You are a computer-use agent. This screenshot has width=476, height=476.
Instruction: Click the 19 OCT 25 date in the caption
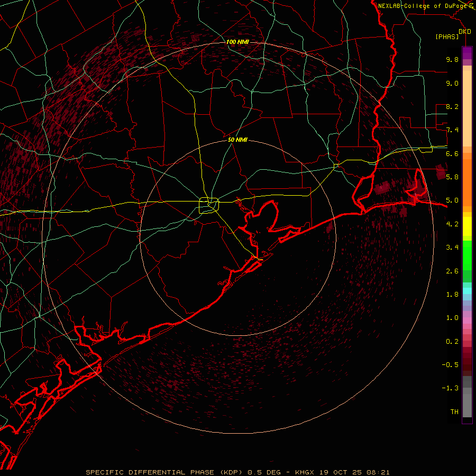(342, 472)
